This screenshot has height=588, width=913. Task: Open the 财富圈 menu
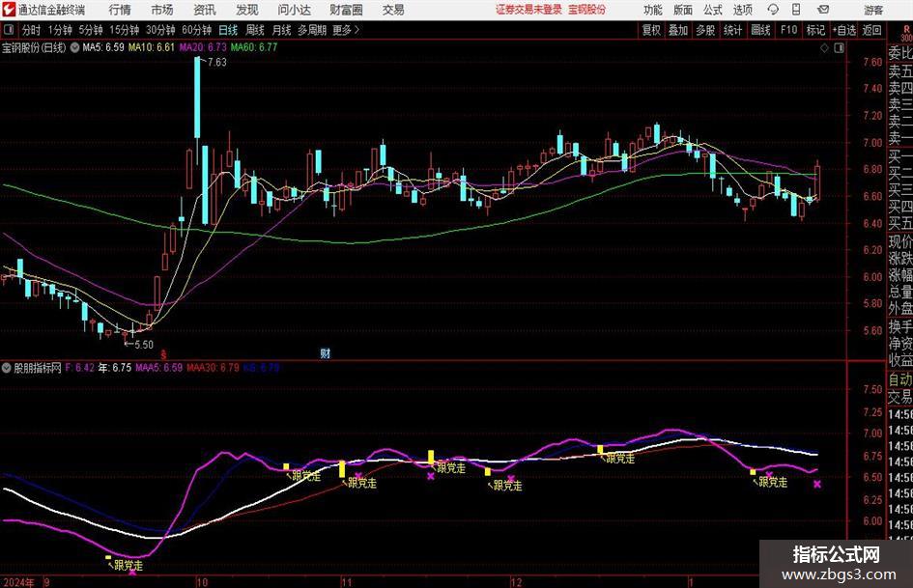pyautogui.click(x=346, y=10)
